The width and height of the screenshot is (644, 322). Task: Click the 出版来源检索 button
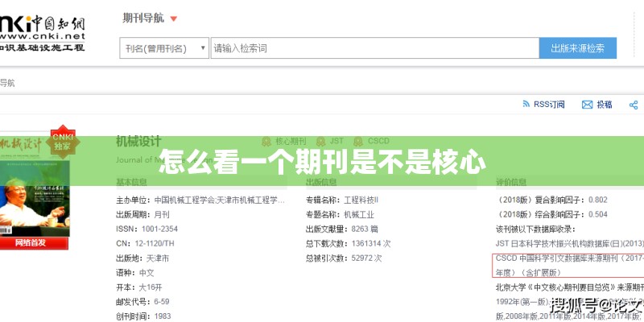(x=577, y=48)
